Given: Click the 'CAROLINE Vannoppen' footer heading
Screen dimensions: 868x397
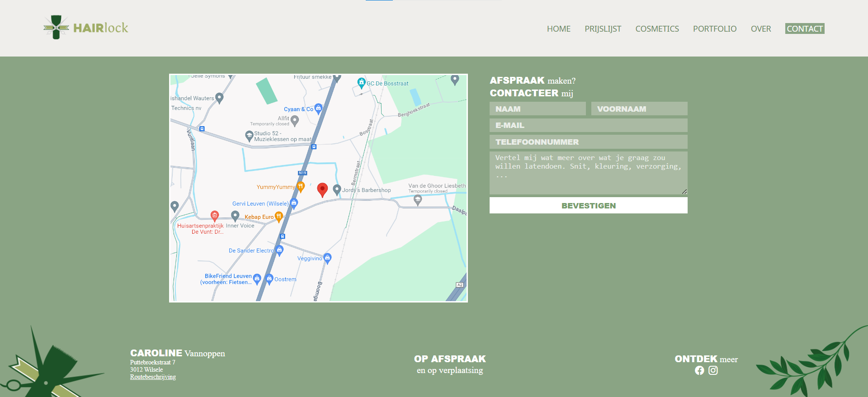Looking at the screenshot, I should coord(178,353).
